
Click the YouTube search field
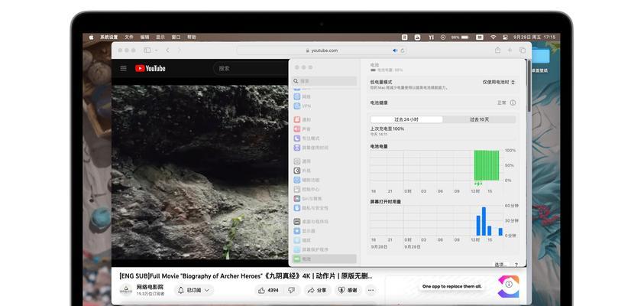[251, 68]
